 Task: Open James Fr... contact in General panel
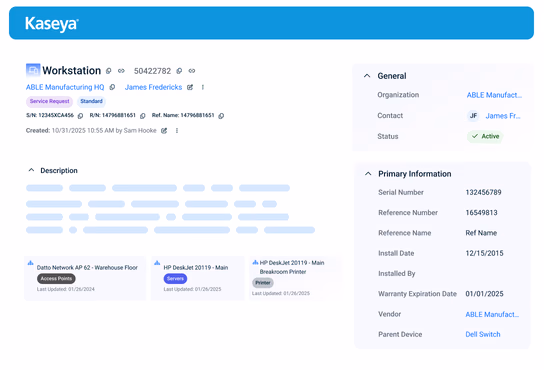[503, 116]
